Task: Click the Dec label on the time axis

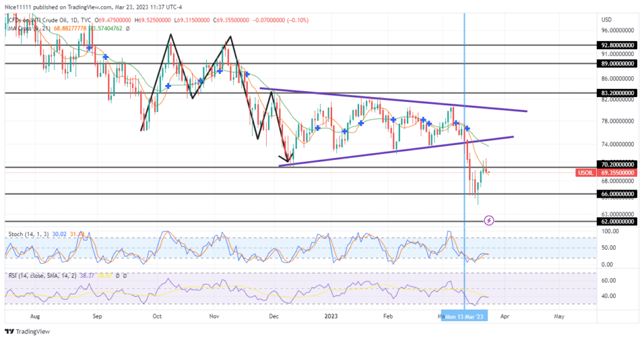Action: 274,316
